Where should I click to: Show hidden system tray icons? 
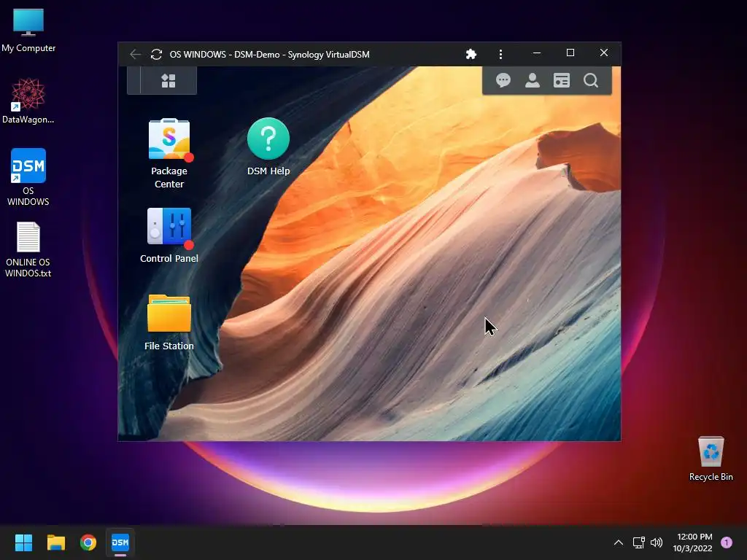point(619,542)
